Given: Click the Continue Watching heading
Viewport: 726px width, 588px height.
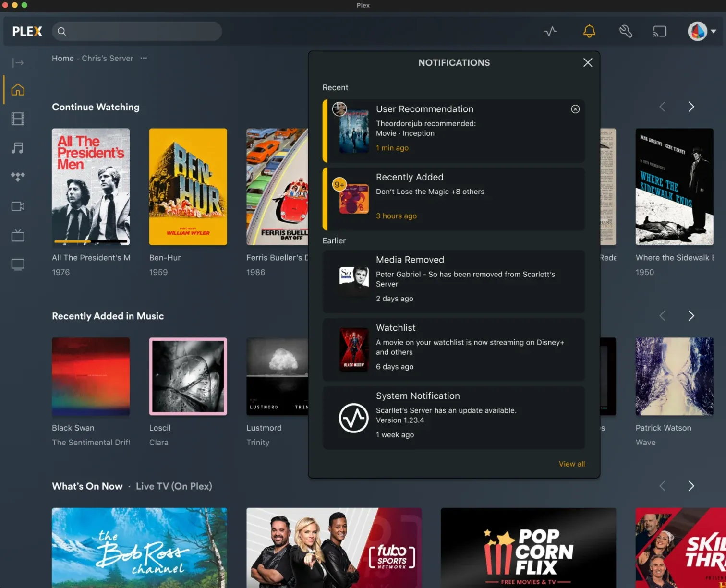Looking at the screenshot, I should point(96,107).
